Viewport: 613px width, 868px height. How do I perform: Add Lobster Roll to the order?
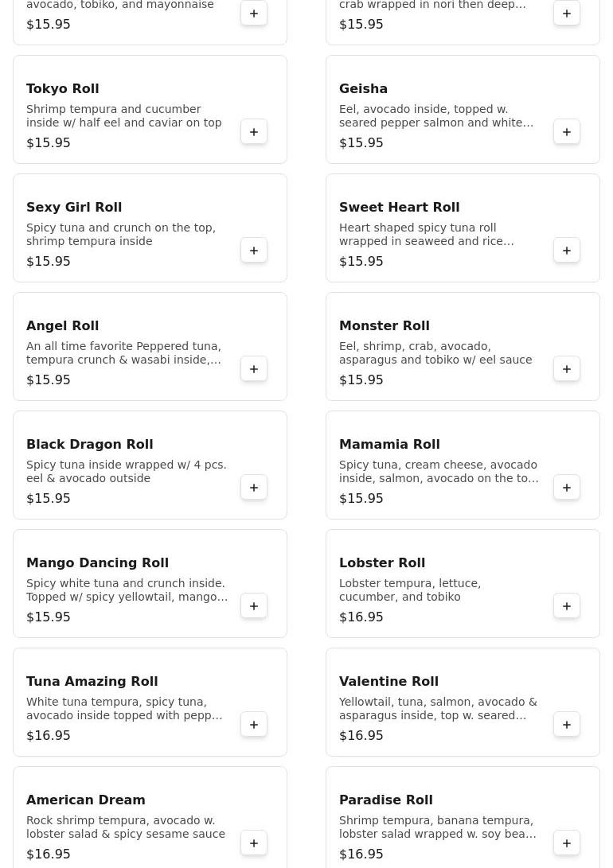(x=567, y=606)
